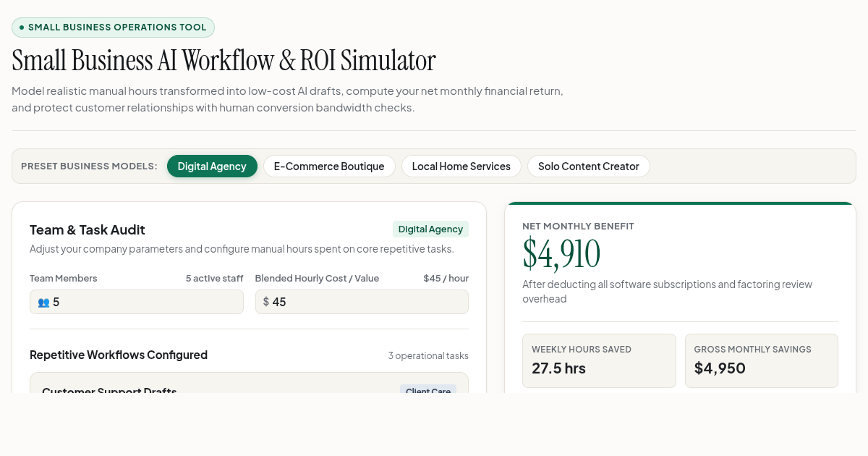Click the team members people icon
The width and height of the screenshot is (868, 456).
coord(43,302)
